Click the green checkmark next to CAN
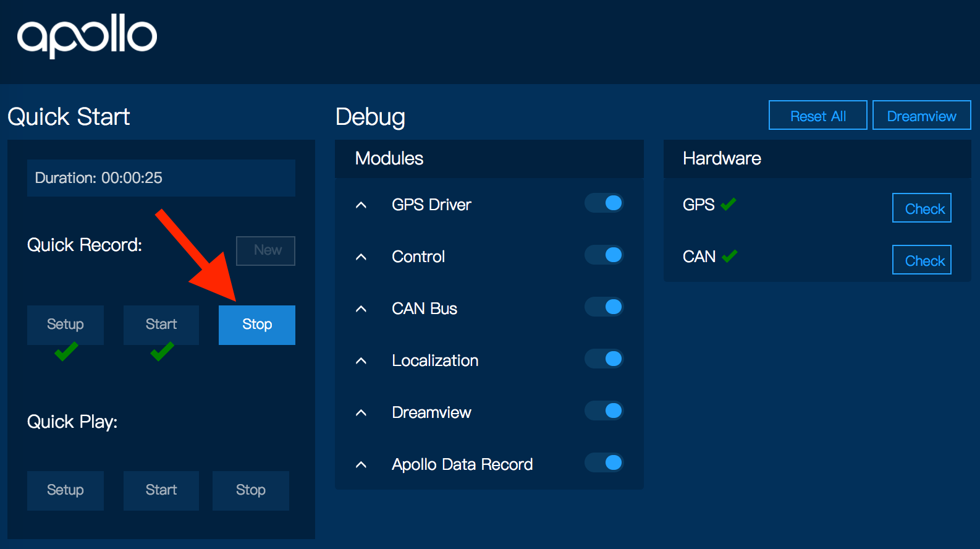This screenshot has width=980, height=549. pos(730,256)
